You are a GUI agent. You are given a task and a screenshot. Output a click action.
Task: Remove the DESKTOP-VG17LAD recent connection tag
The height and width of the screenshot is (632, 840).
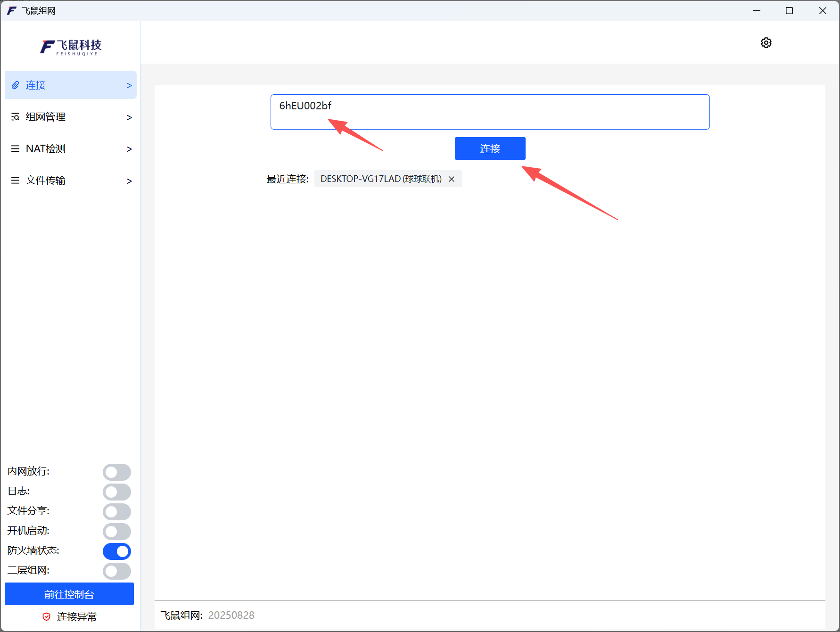tap(452, 179)
